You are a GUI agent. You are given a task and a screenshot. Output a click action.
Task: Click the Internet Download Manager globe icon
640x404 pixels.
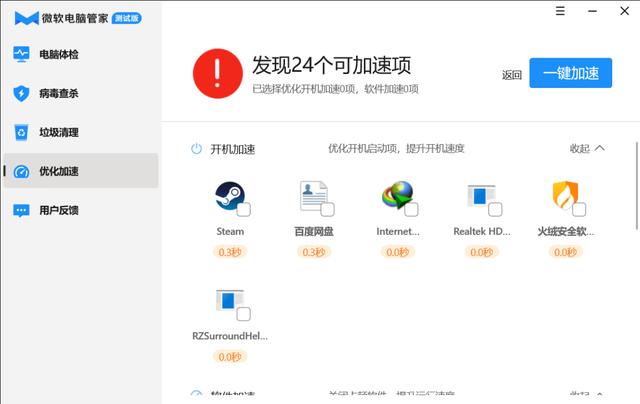398,196
